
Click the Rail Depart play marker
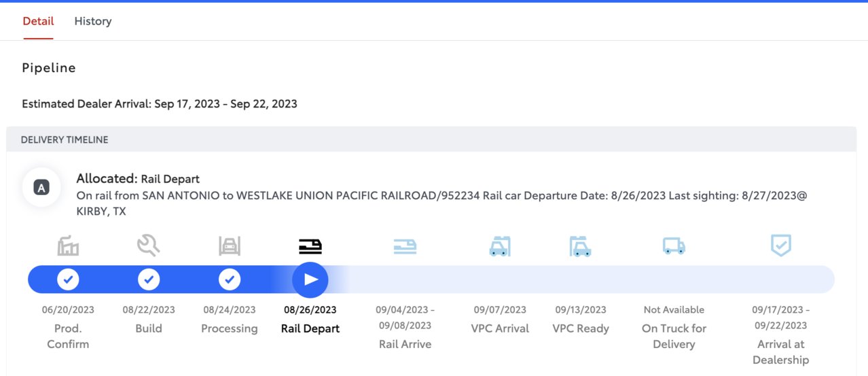point(310,279)
